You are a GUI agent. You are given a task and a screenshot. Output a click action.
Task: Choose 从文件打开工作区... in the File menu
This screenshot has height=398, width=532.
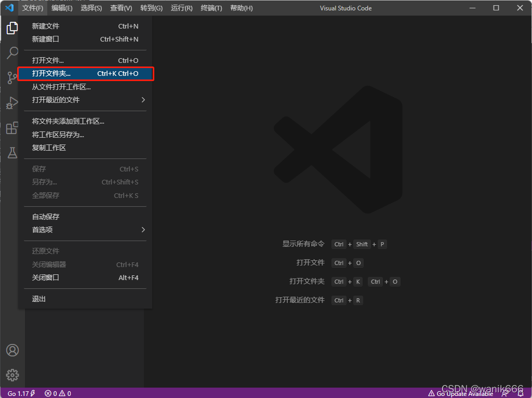click(x=85, y=87)
